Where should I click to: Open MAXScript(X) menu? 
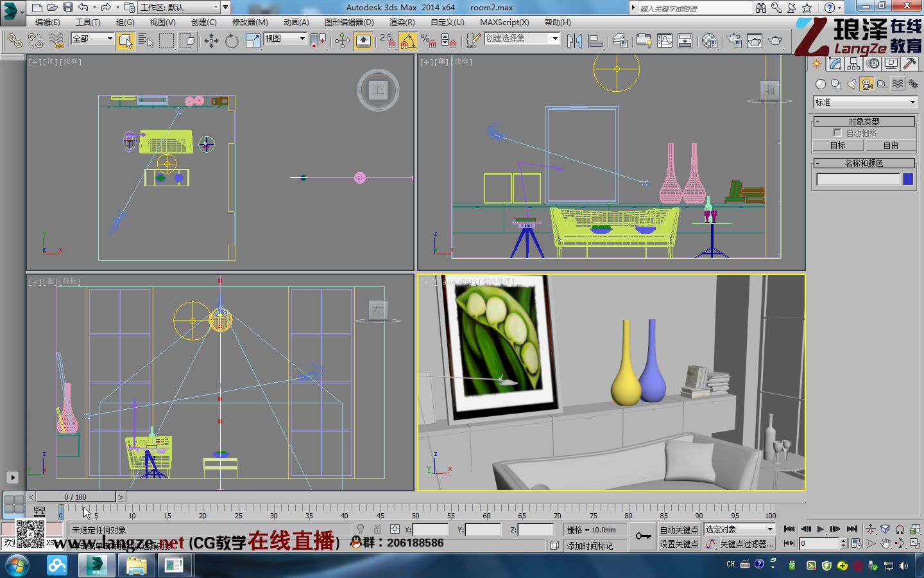(504, 22)
